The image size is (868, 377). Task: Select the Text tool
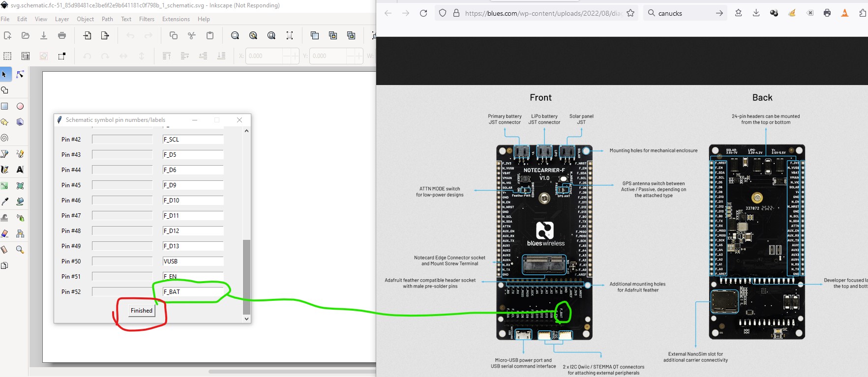click(20, 170)
